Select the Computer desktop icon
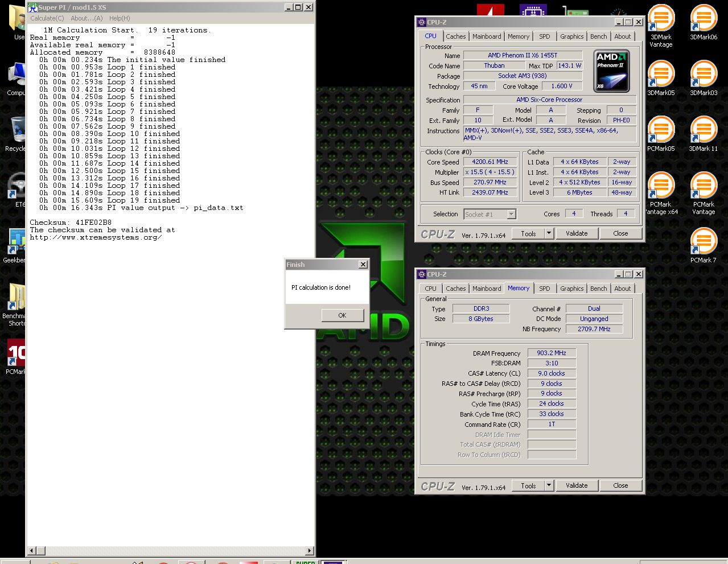The width and height of the screenshot is (728, 564). tap(17, 79)
